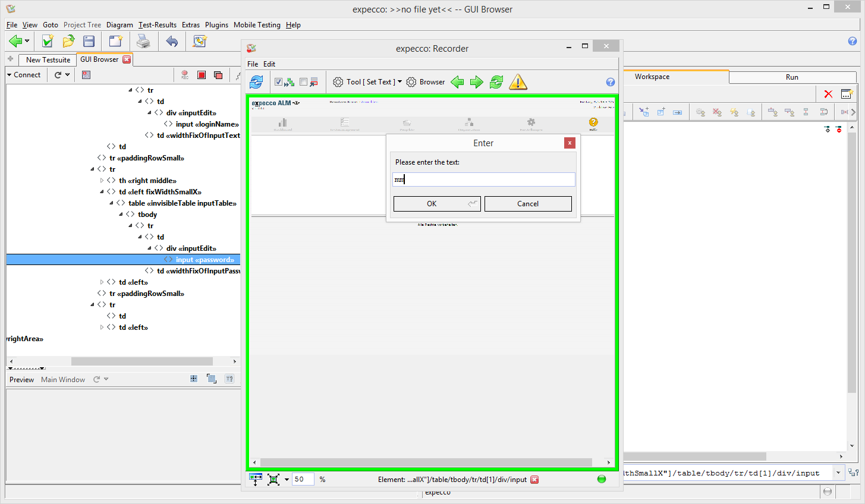This screenshot has width=865, height=504.
Task: Open the Mobile Testing menu
Action: pyautogui.click(x=257, y=25)
